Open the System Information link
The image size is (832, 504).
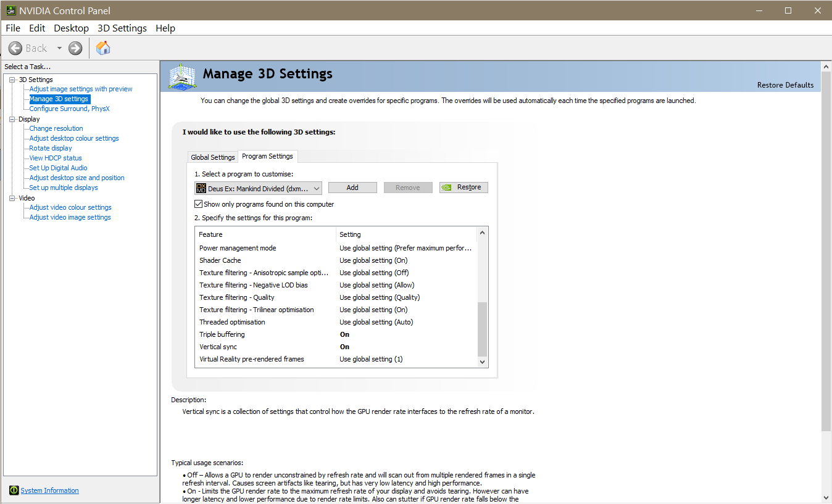click(50, 490)
